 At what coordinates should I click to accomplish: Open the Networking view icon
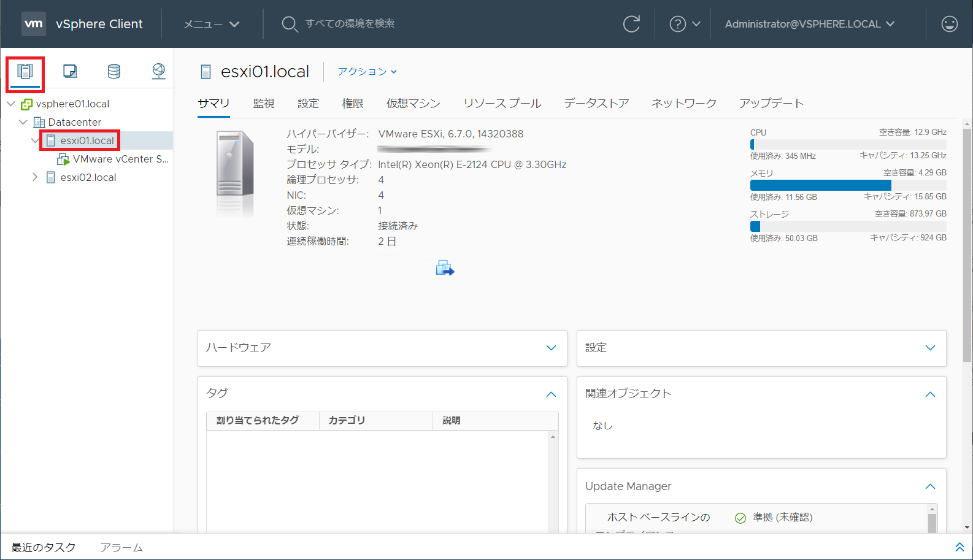coord(159,71)
